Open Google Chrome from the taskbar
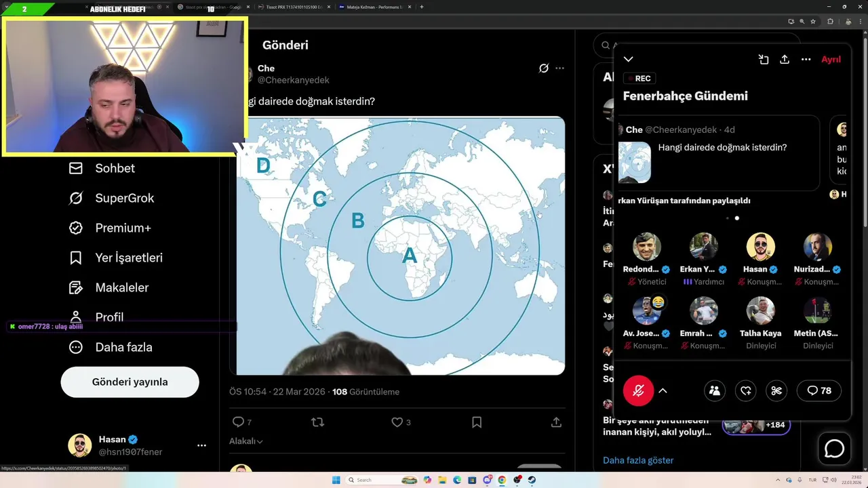 [502, 480]
